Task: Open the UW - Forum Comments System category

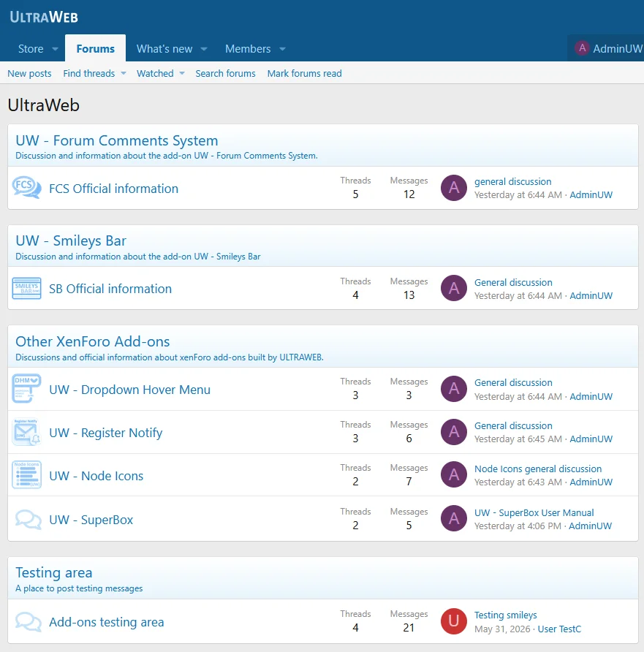Action: [x=117, y=140]
